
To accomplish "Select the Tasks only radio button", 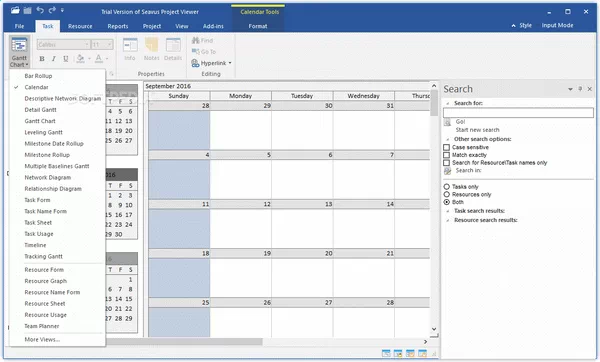I will pos(446,187).
